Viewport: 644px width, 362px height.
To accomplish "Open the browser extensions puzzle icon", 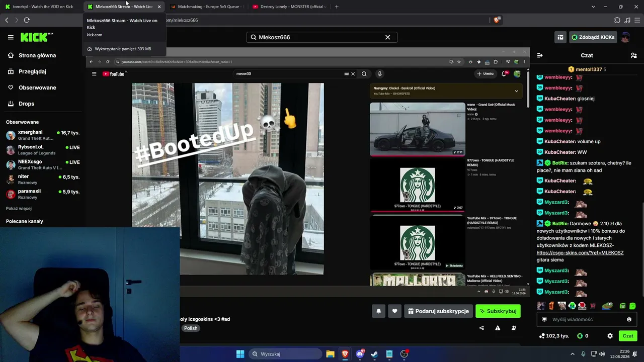I will coord(617,20).
